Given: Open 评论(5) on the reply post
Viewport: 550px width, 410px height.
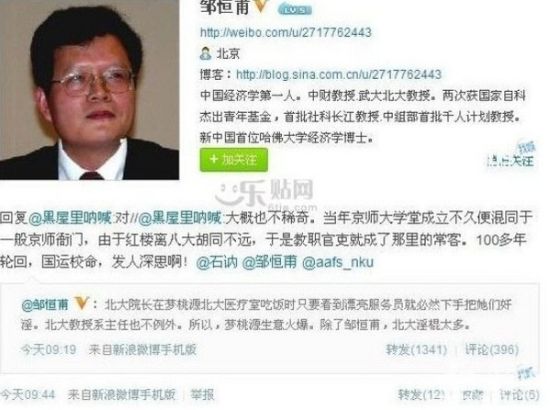Looking at the screenshot, I should point(519,395).
